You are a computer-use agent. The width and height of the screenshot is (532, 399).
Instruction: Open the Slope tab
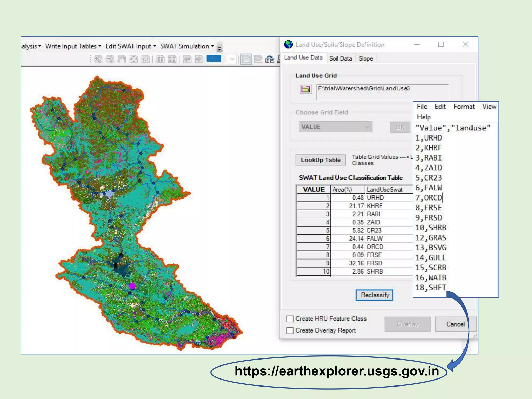click(365, 58)
